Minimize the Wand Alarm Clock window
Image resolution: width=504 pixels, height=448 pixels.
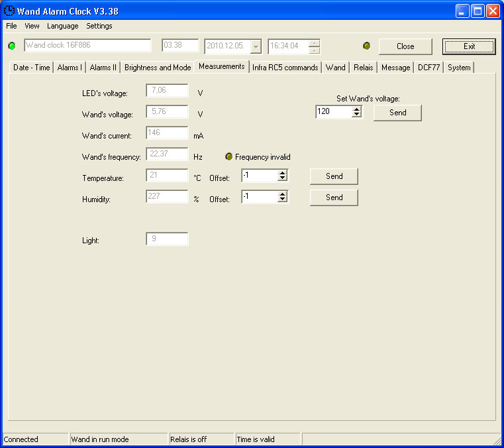[x=462, y=11]
